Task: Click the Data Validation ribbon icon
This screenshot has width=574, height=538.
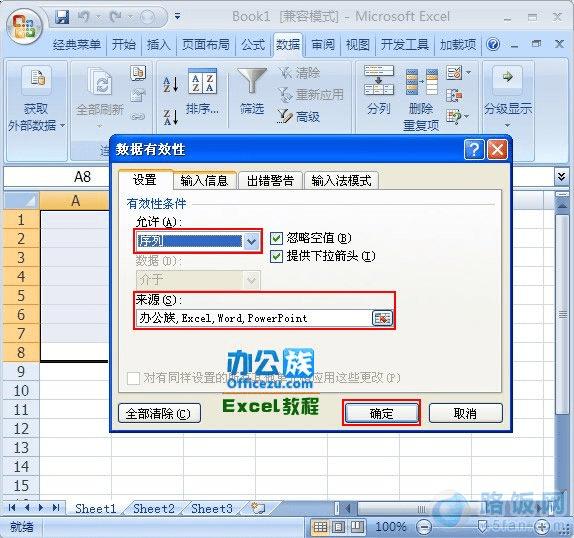Action: [454, 73]
